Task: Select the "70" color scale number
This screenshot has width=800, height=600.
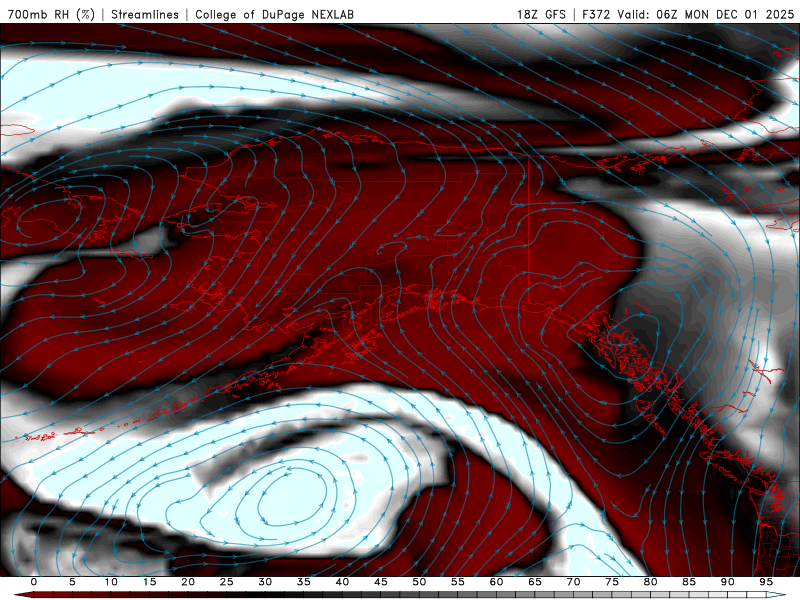Action: click(x=573, y=582)
